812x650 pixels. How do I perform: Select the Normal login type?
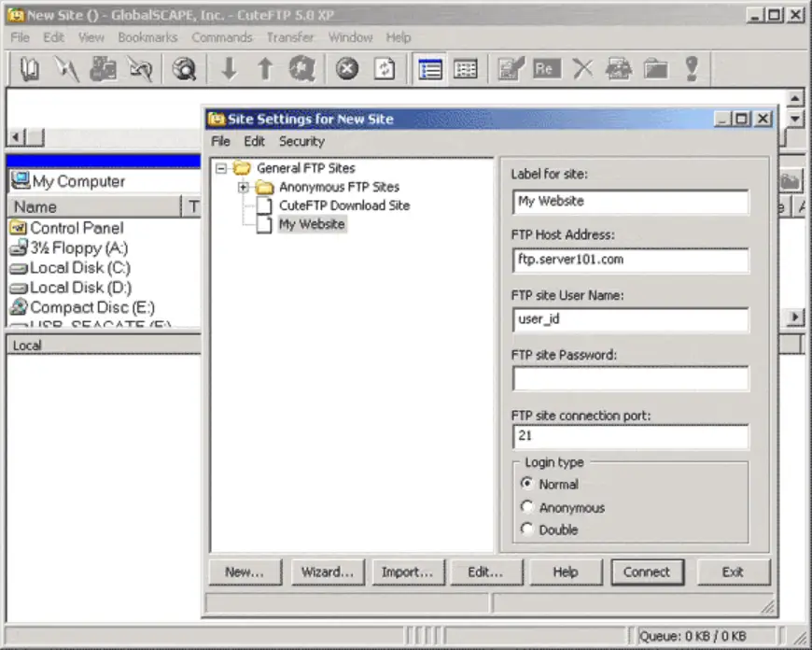(x=527, y=484)
